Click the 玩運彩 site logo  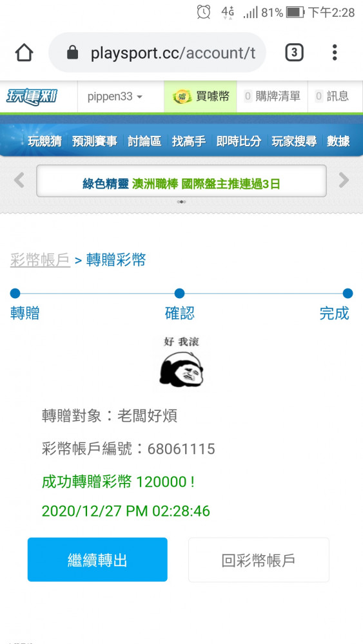point(32,97)
